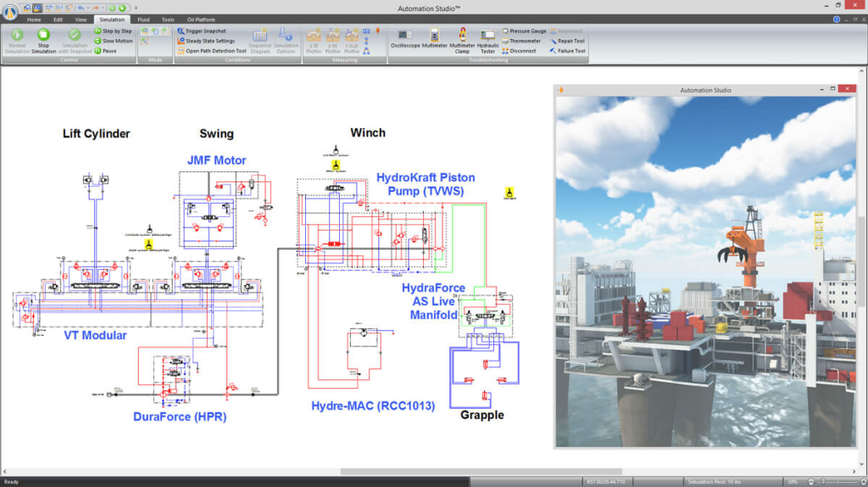Adjust the zoom slider handle
The width and height of the screenshot is (868, 487).
[x=823, y=482]
